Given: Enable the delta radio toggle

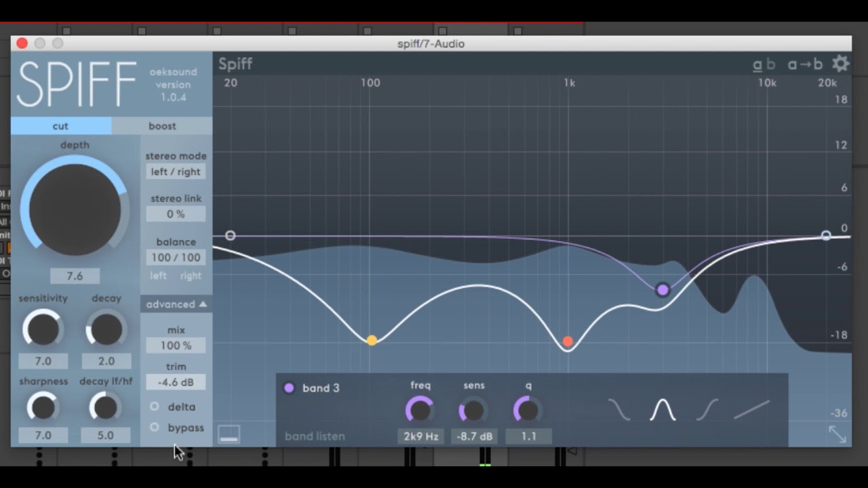Looking at the screenshot, I should click(x=155, y=407).
